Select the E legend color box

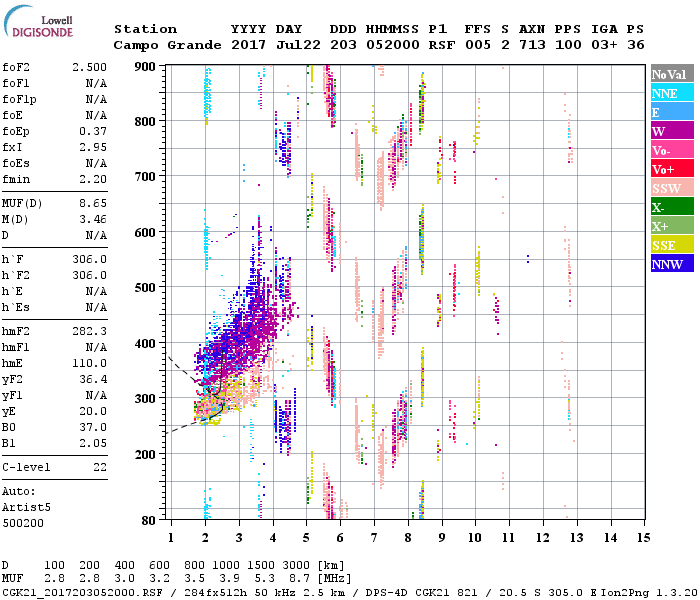(x=671, y=112)
